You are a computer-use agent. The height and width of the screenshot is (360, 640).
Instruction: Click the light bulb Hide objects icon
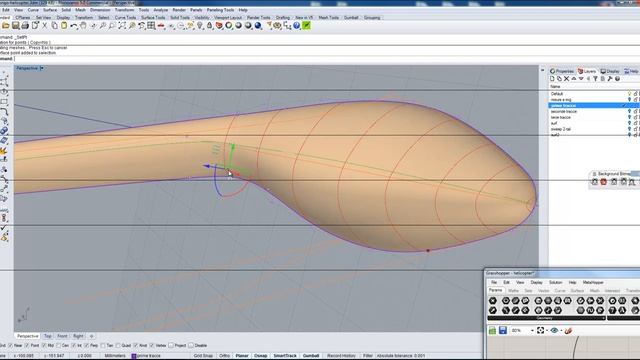pos(200,26)
